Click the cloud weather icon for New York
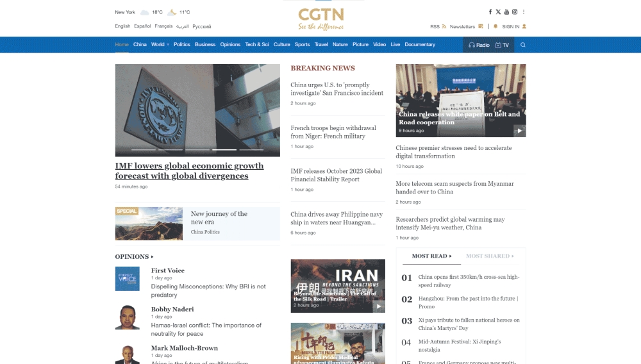641x364 pixels. click(x=145, y=12)
